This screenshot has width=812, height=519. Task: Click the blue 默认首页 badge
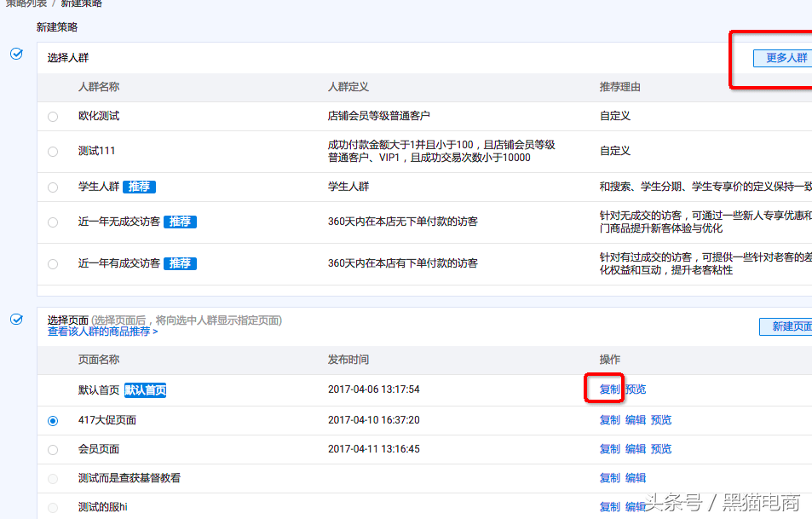coord(146,390)
